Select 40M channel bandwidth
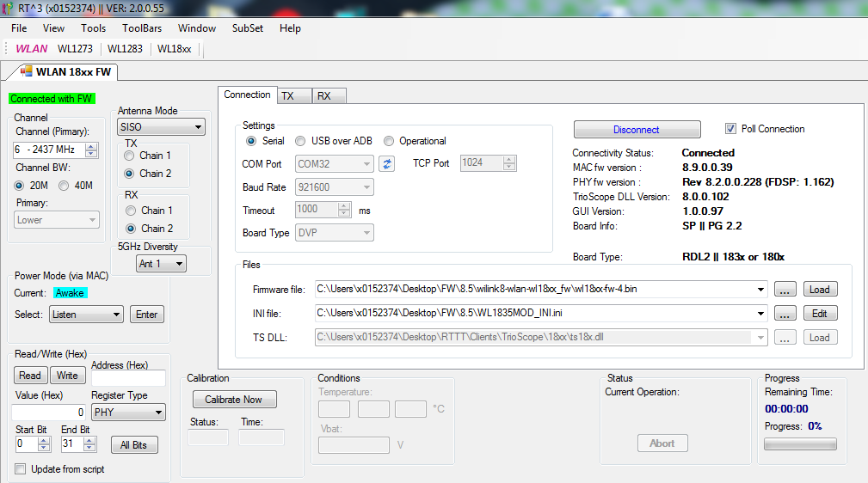 pyautogui.click(x=64, y=186)
